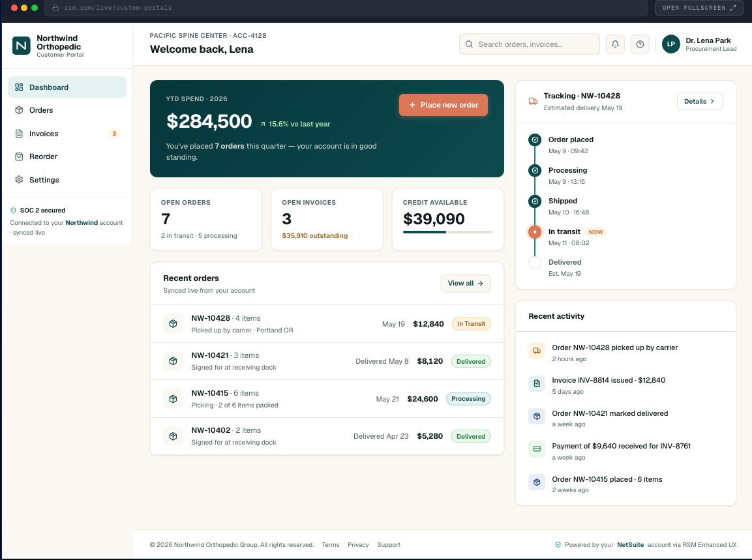This screenshot has height=560, width=752.
Task: Click '15.6% vs last year' text
Action: point(299,124)
